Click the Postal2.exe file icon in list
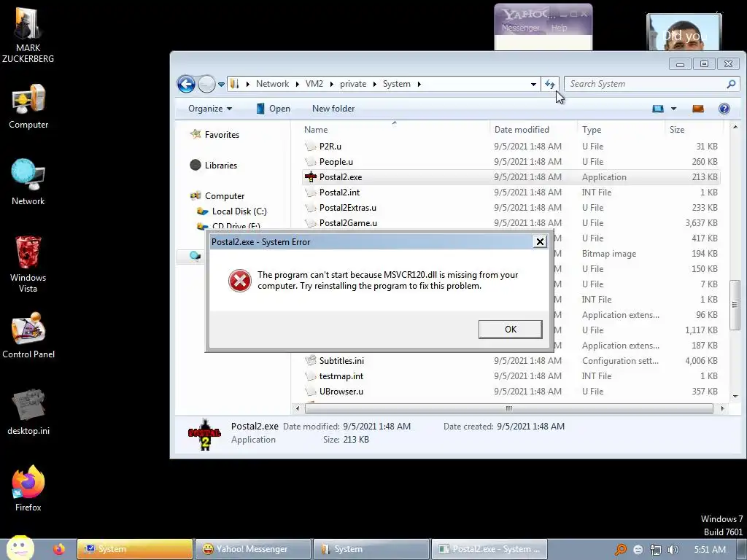The width and height of the screenshot is (747, 560). click(x=311, y=176)
